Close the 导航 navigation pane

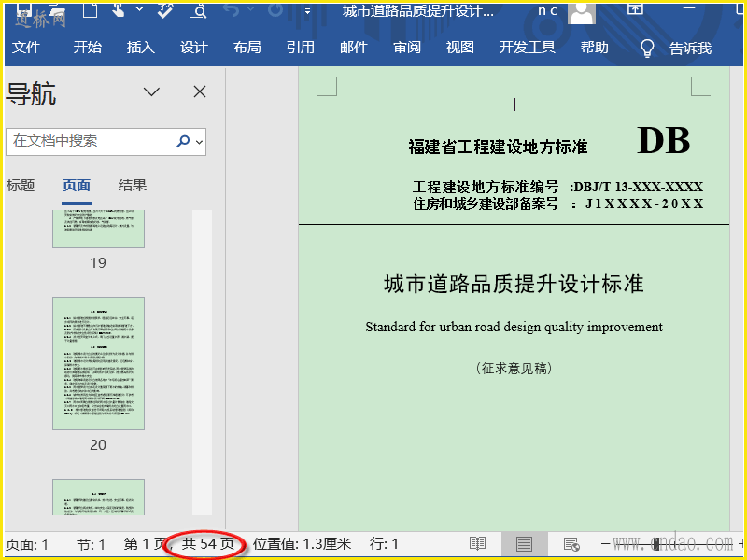pyautogui.click(x=200, y=91)
